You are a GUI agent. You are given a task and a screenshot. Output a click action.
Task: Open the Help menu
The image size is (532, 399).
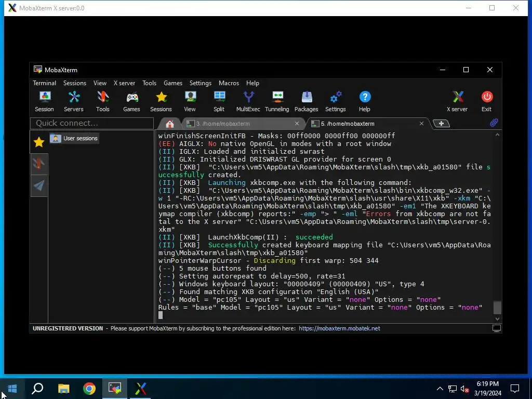tap(252, 83)
